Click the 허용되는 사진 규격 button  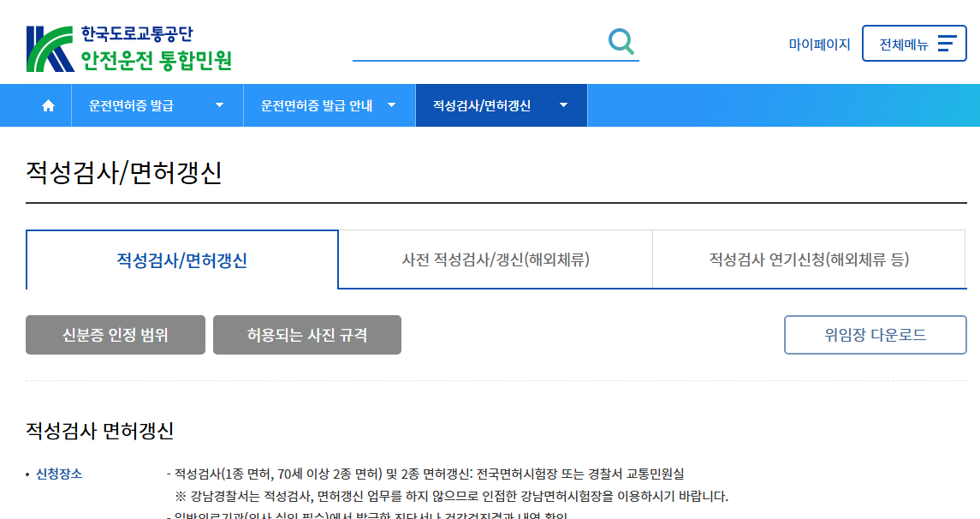pyautogui.click(x=307, y=334)
